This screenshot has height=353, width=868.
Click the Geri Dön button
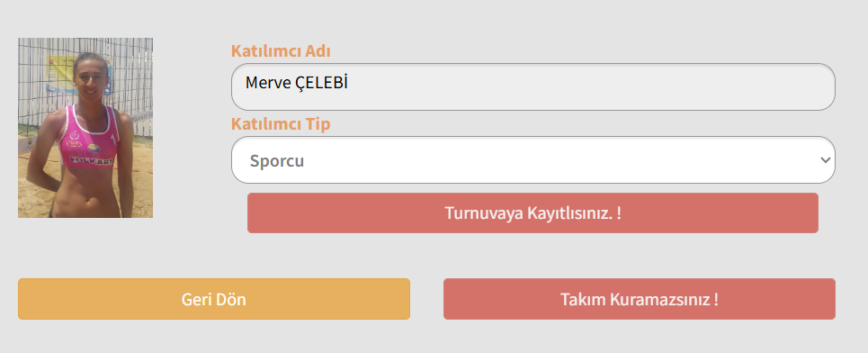coord(214,299)
